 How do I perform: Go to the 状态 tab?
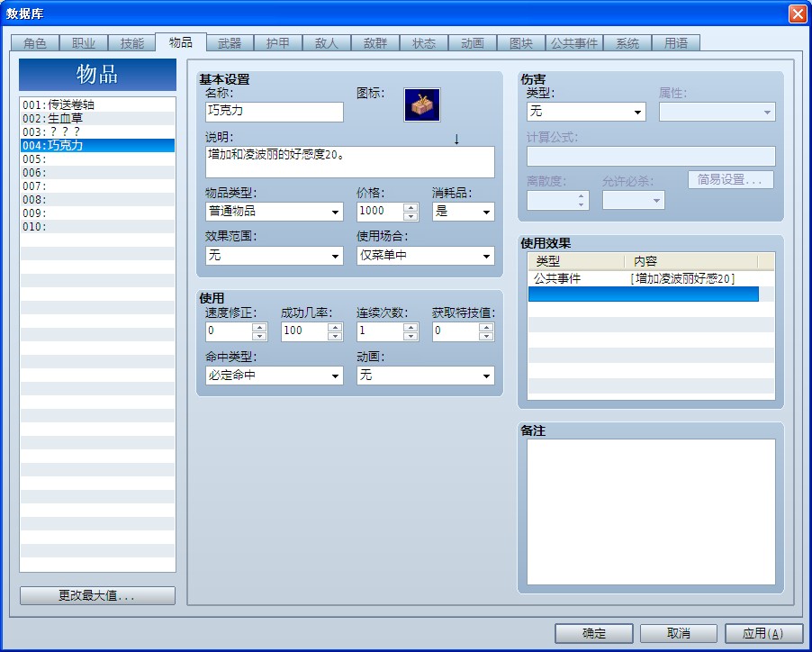pyautogui.click(x=424, y=43)
